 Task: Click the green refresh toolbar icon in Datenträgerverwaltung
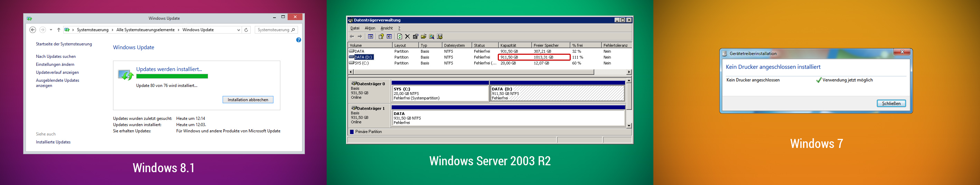pyautogui.click(x=400, y=37)
